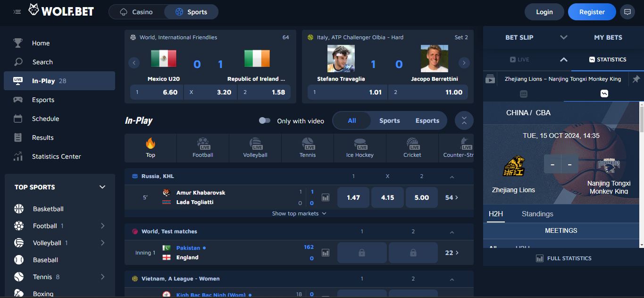Open the chat icon next to Register
This screenshot has height=298, width=644.
(x=627, y=12)
